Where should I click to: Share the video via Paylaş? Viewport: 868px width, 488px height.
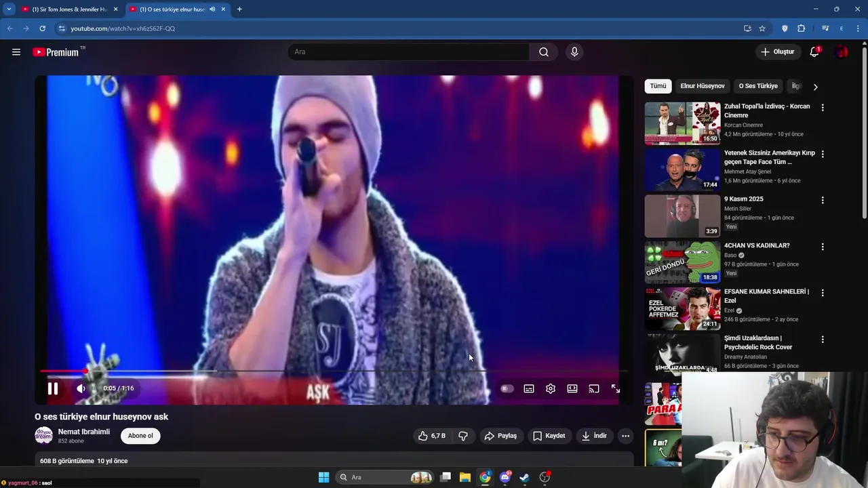pos(500,436)
